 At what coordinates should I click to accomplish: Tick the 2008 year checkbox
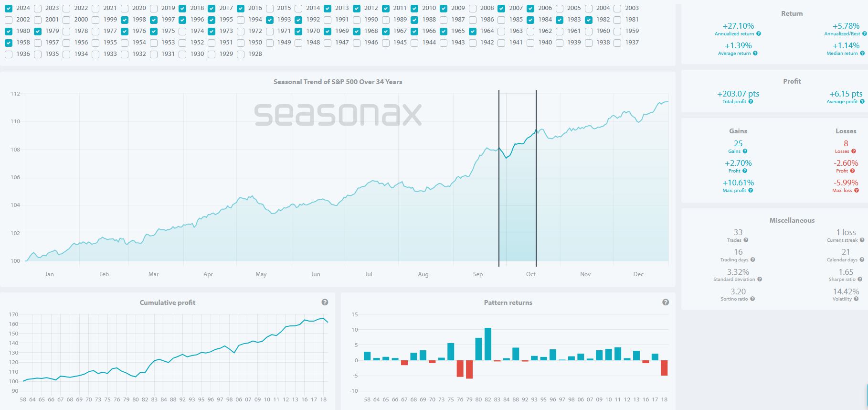pyautogui.click(x=473, y=8)
